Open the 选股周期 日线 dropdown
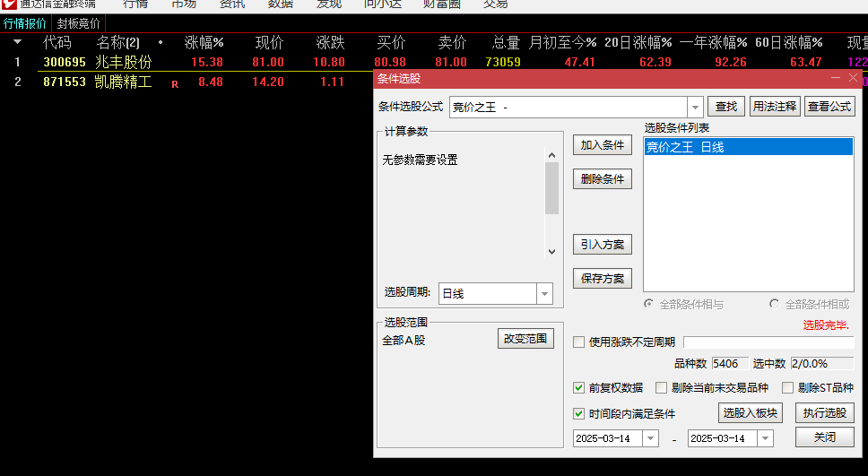 544,293
